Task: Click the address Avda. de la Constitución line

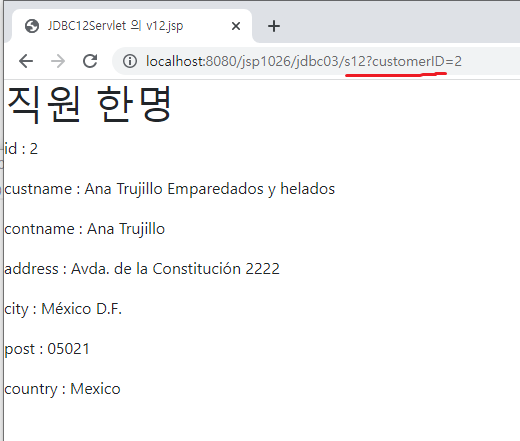Action: [142, 269]
